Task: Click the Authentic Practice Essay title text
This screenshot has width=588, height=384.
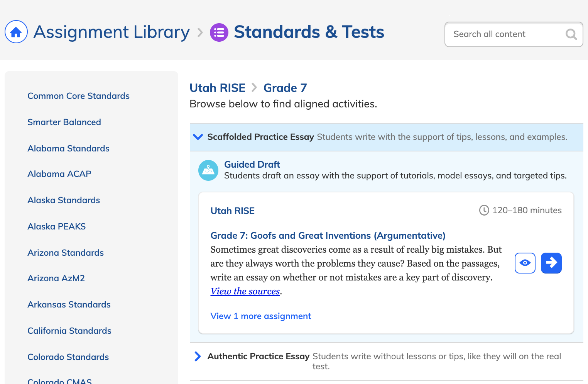Action: click(259, 356)
